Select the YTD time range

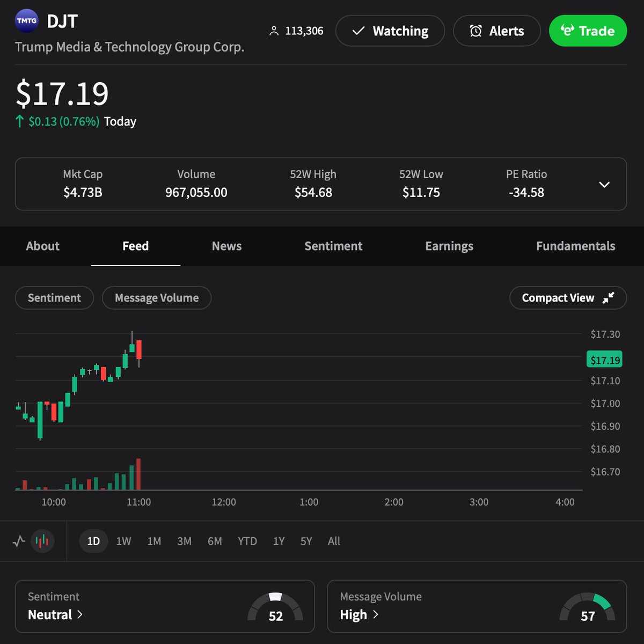click(x=247, y=541)
